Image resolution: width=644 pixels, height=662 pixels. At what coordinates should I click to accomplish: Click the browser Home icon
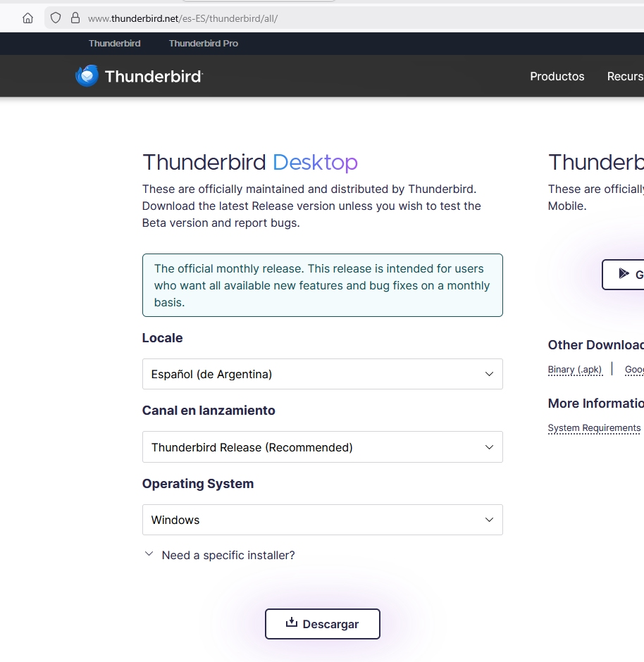[27, 18]
